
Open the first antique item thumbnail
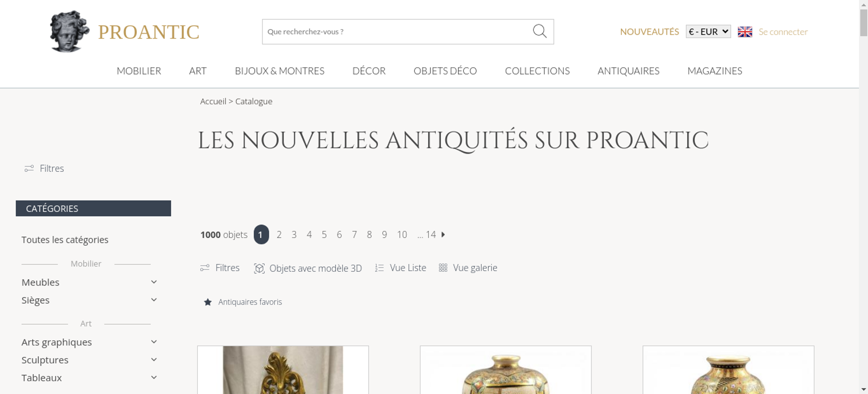tap(283, 370)
